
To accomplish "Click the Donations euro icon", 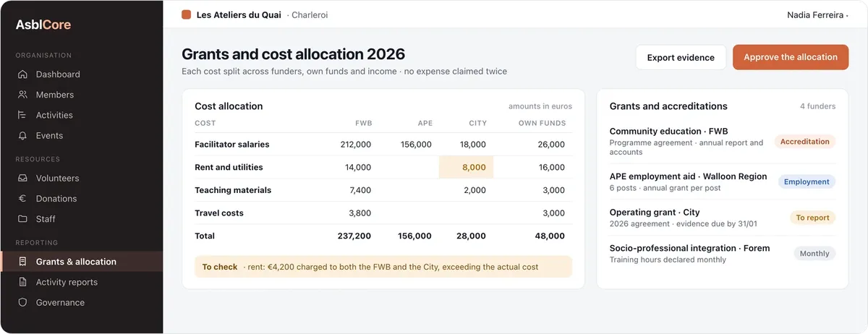I will point(22,198).
